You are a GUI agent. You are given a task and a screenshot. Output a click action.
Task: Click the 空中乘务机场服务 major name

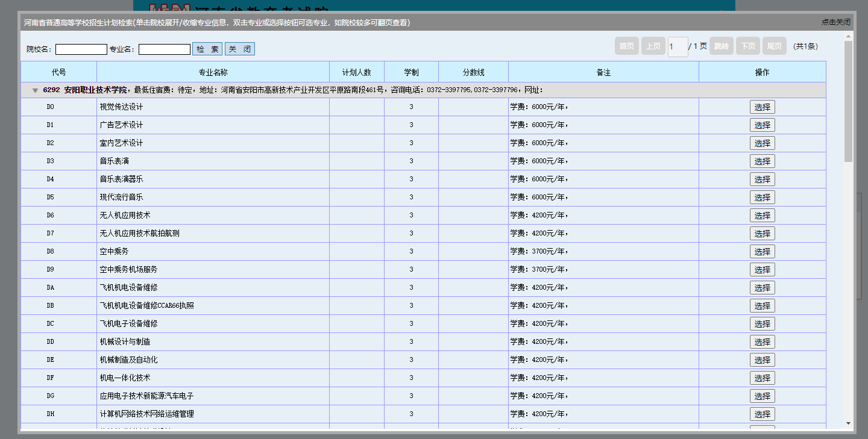[x=128, y=270]
